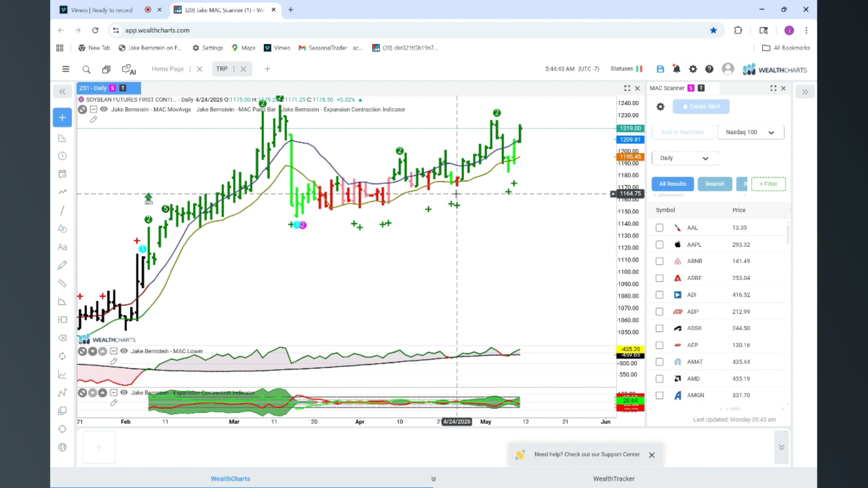Open the TRP tab options menu

click(x=234, y=69)
